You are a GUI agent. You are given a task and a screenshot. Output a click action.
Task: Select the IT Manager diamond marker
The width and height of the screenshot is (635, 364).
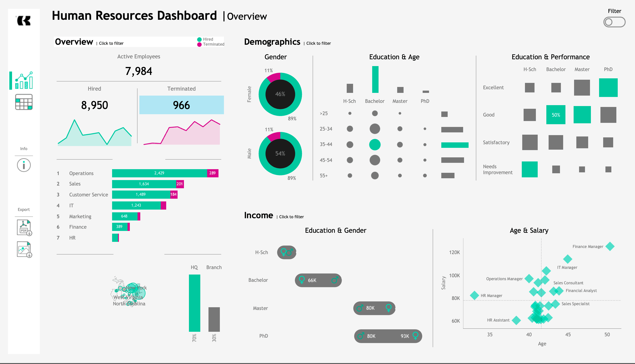pyautogui.click(x=567, y=259)
